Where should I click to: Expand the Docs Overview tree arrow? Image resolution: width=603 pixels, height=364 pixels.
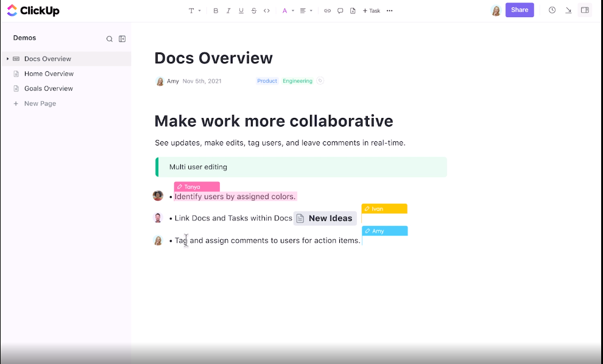[7, 59]
